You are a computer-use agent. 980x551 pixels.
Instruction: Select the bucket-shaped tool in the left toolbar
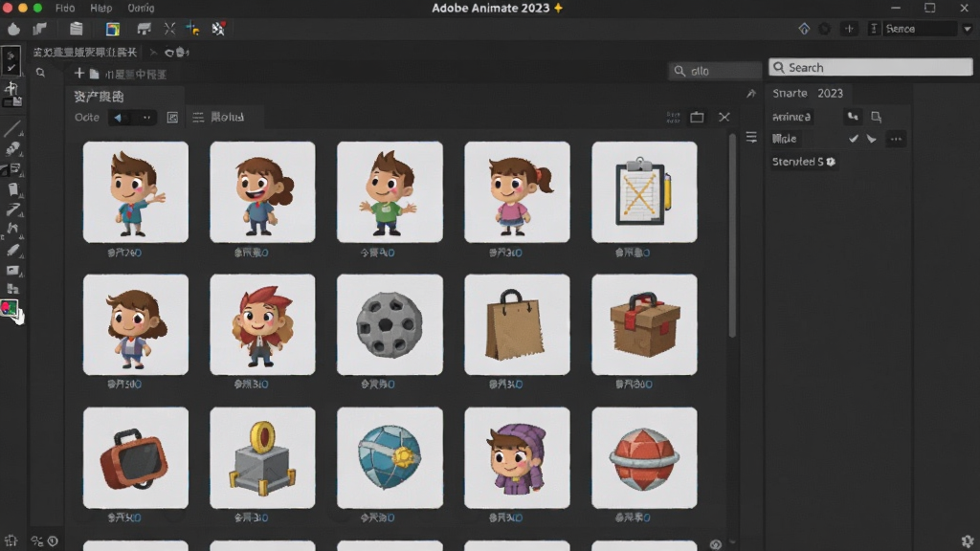point(12,189)
